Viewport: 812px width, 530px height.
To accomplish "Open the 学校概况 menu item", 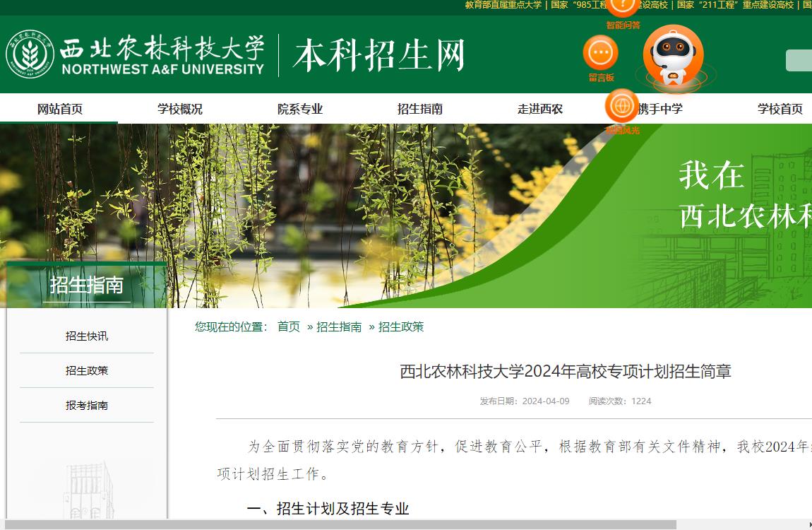I will pos(179,109).
